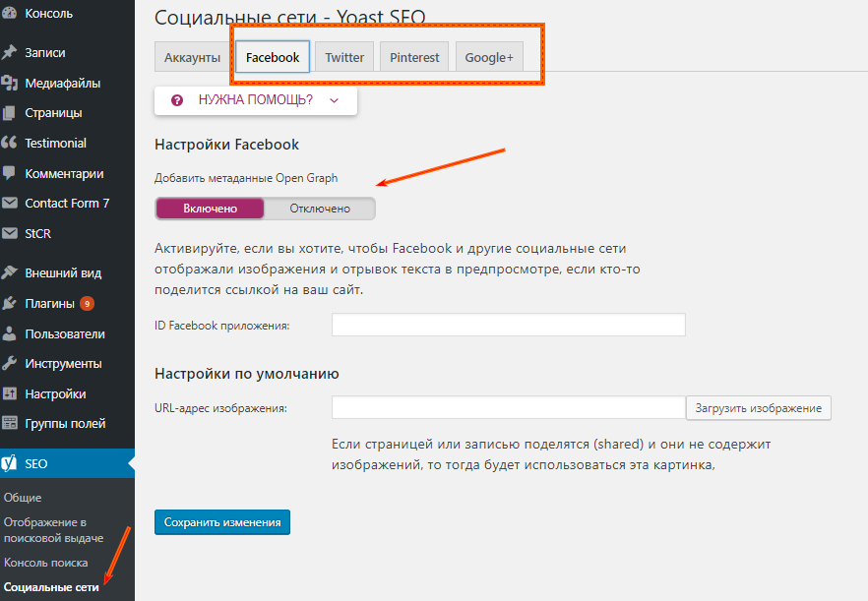The image size is (868, 601).
Task: Open Contact Form 7 menu
Action: 67,203
